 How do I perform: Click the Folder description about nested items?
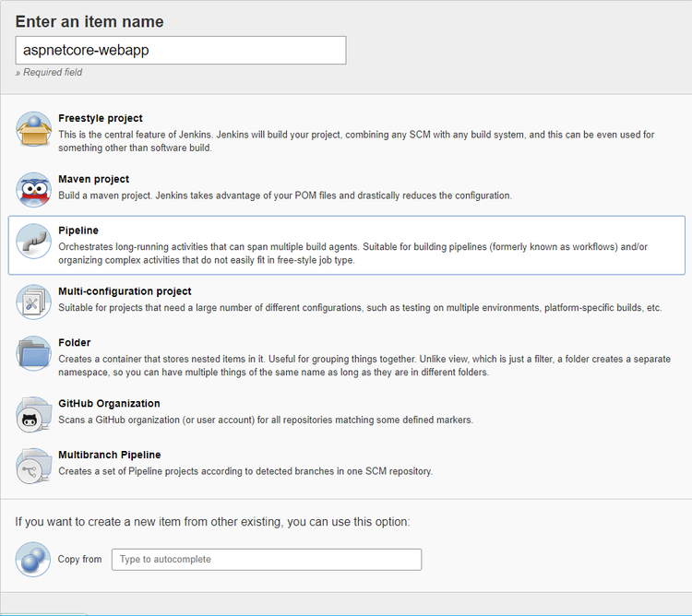click(364, 365)
